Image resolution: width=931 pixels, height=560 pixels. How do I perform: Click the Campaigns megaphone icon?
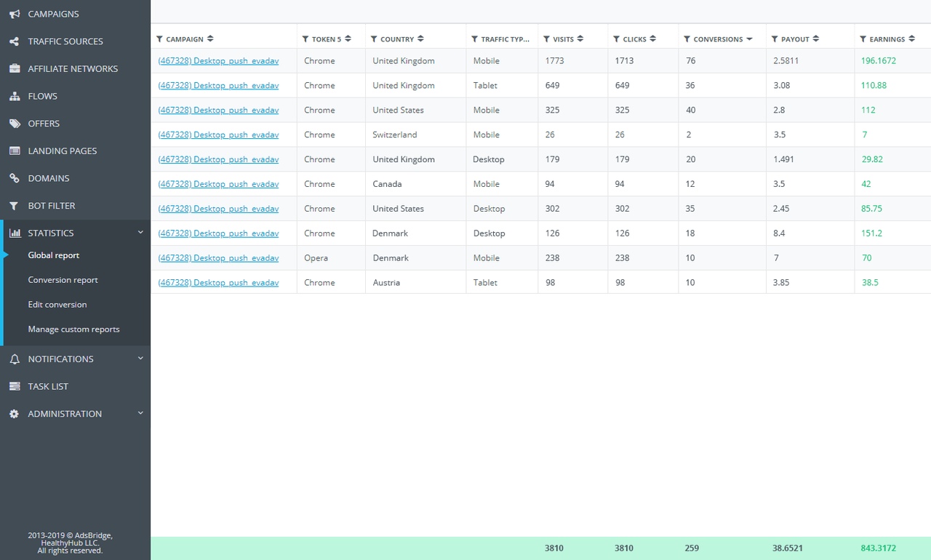[15, 14]
